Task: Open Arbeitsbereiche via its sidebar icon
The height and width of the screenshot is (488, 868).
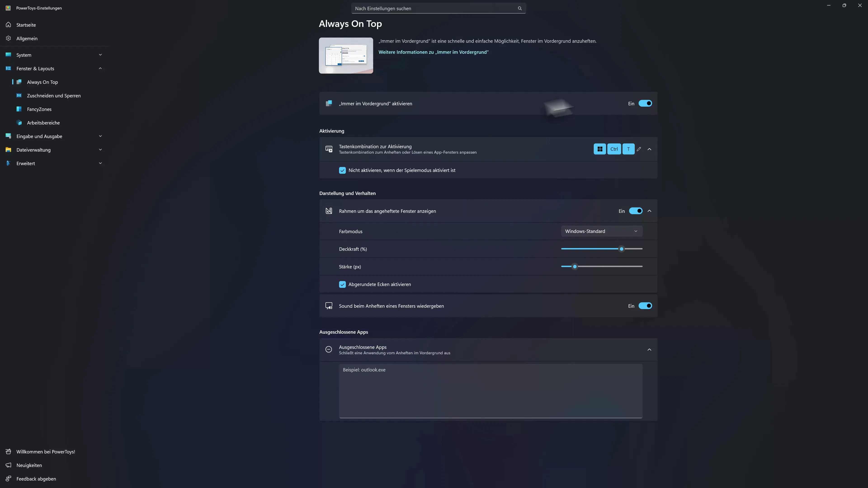Action: [19, 123]
